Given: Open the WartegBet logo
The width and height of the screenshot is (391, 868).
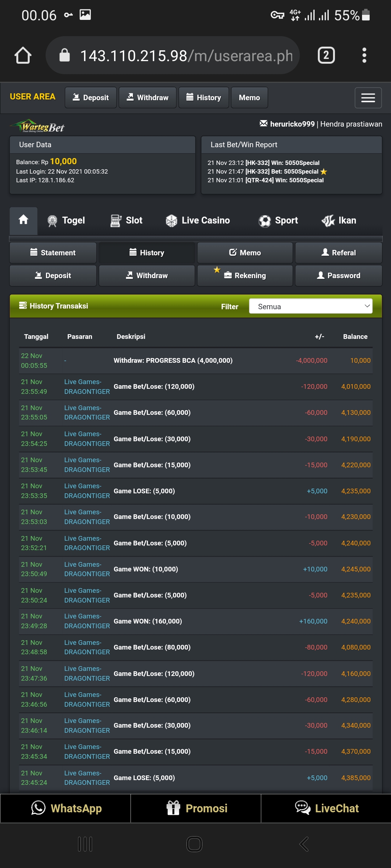Looking at the screenshot, I should pyautogui.click(x=37, y=126).
